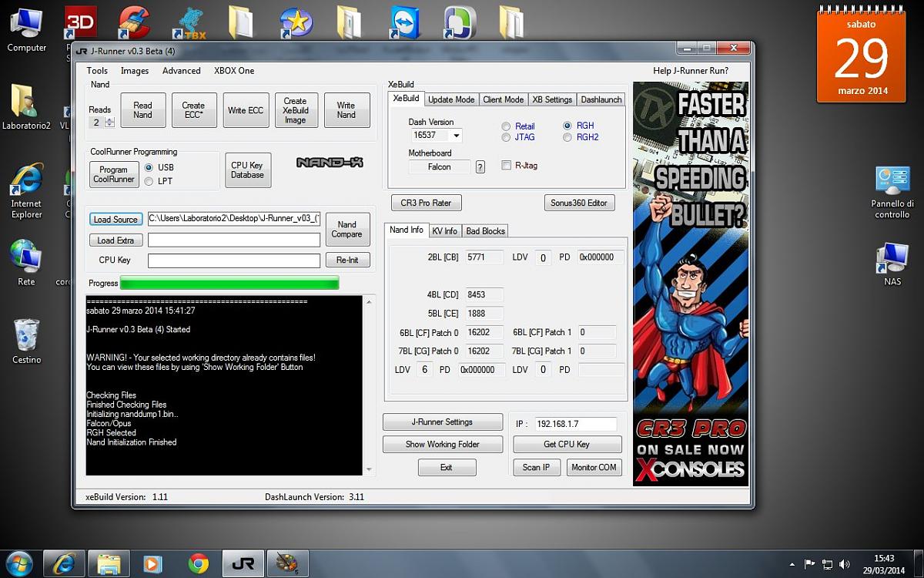Open the Rete network desktop icon

[x=26, y=262]
